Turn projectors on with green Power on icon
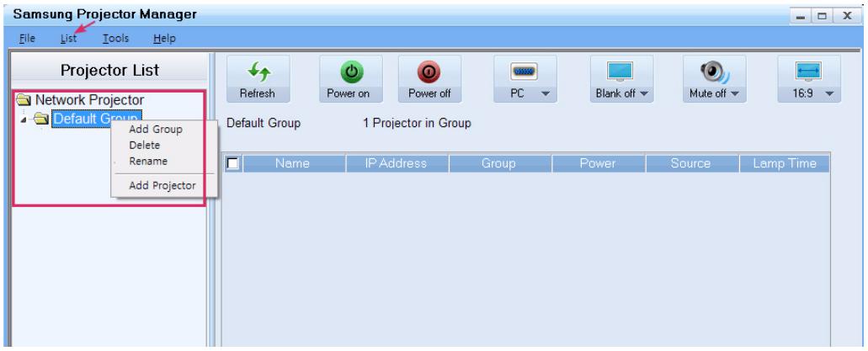868x351 pixels. 350,71
